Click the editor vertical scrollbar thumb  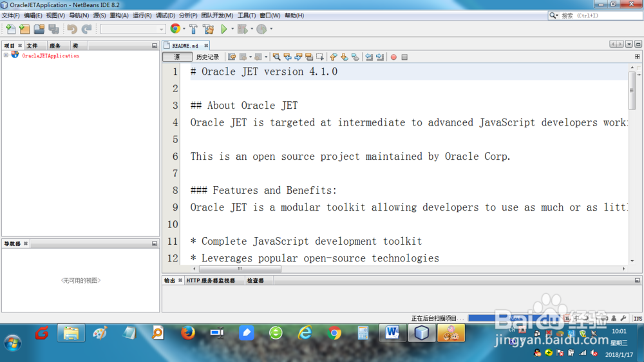632,91
